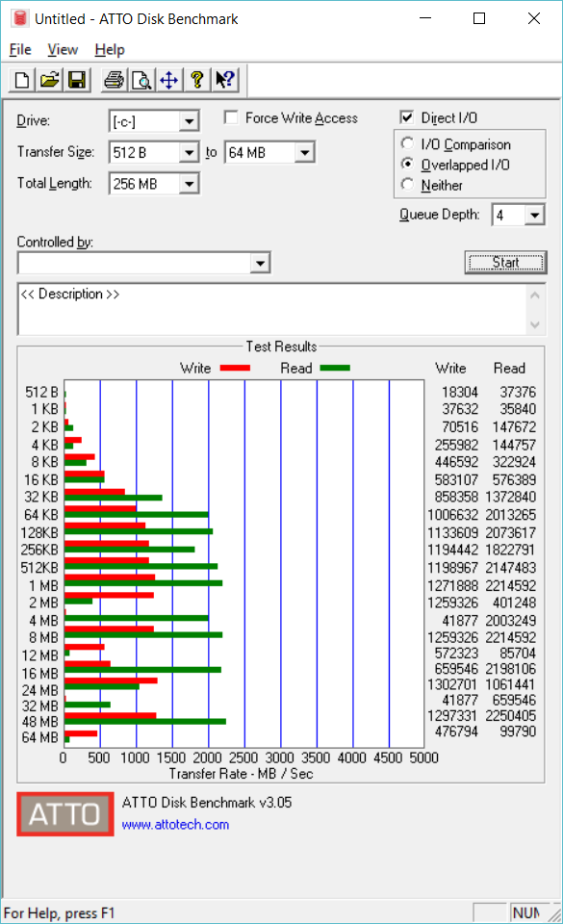
Task: Toggle the Direct I/O checkbox
Action: [x=406, y=117]
